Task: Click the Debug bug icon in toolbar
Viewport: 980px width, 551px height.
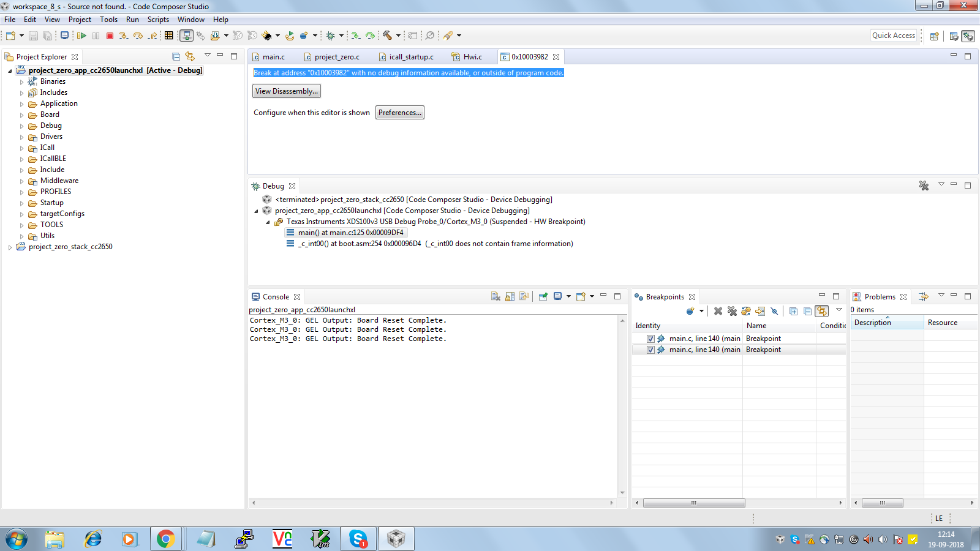Action: pyautogui.click(x=330, y=36)
